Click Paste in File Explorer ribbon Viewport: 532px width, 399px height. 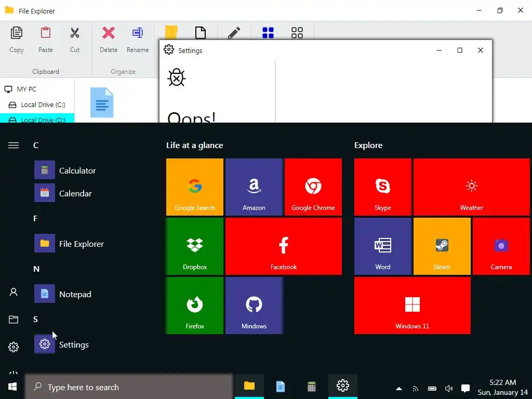(46, 39)
